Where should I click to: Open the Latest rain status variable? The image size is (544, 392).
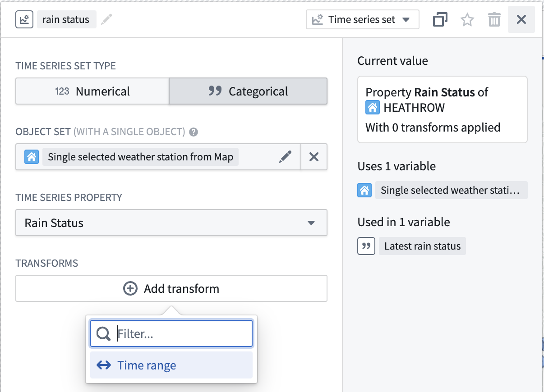coord(423,246)
